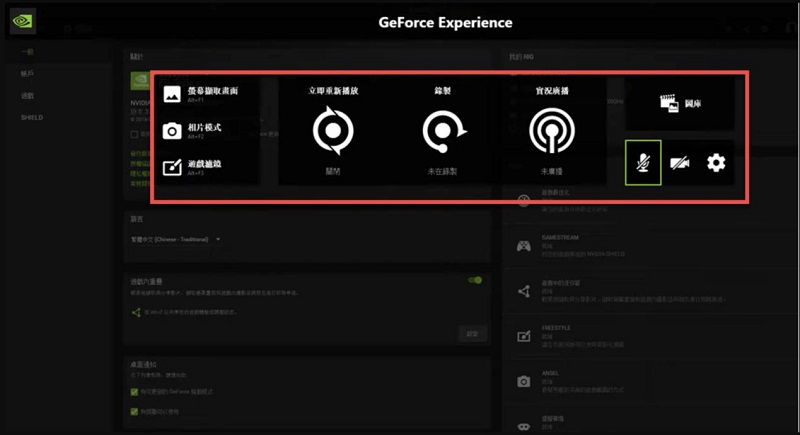
Task: Toggle second desktop notification checkbox
Action: (134, 411)
